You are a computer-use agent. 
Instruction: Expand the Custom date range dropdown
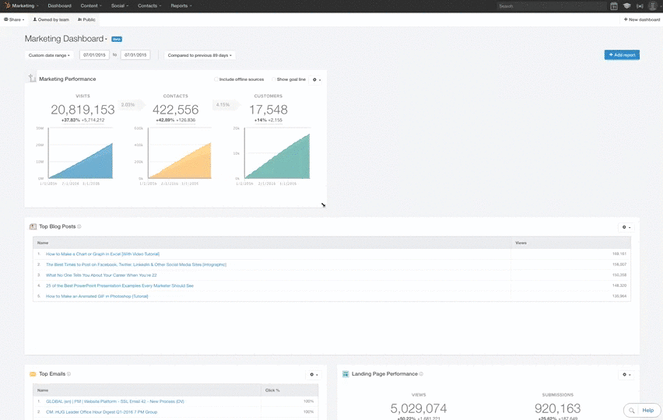(x=50, y=55)
